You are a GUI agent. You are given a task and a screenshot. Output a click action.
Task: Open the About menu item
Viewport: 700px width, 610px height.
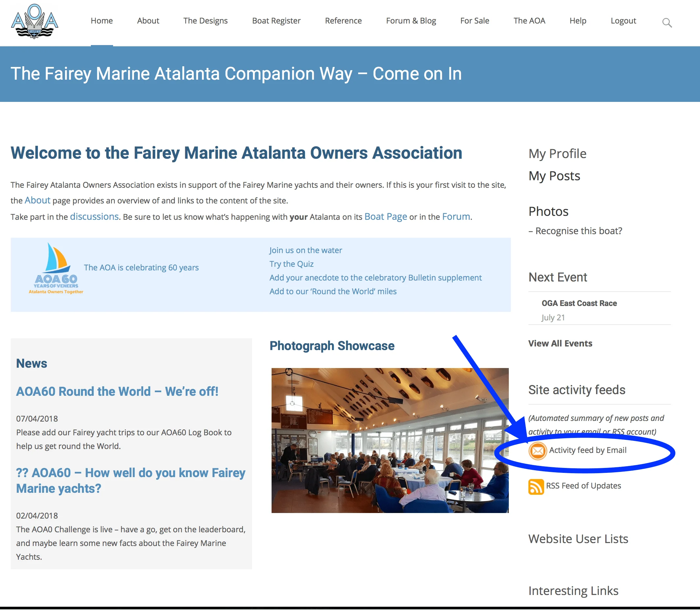pos(148,21)
